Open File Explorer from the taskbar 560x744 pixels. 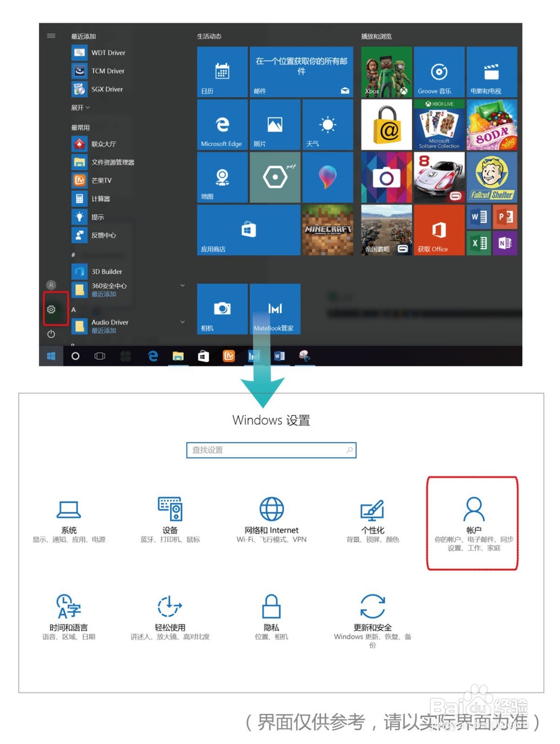click(x=178, y=356)
